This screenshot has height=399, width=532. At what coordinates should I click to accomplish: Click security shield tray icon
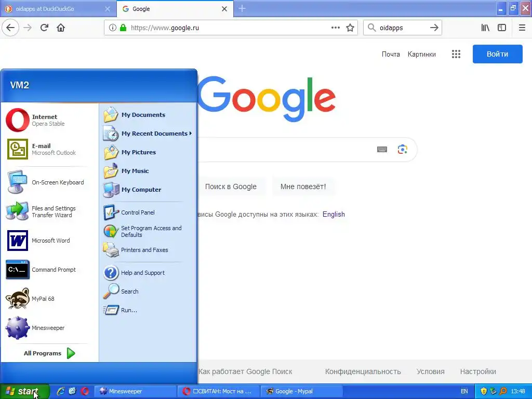[x=484, y=391]
